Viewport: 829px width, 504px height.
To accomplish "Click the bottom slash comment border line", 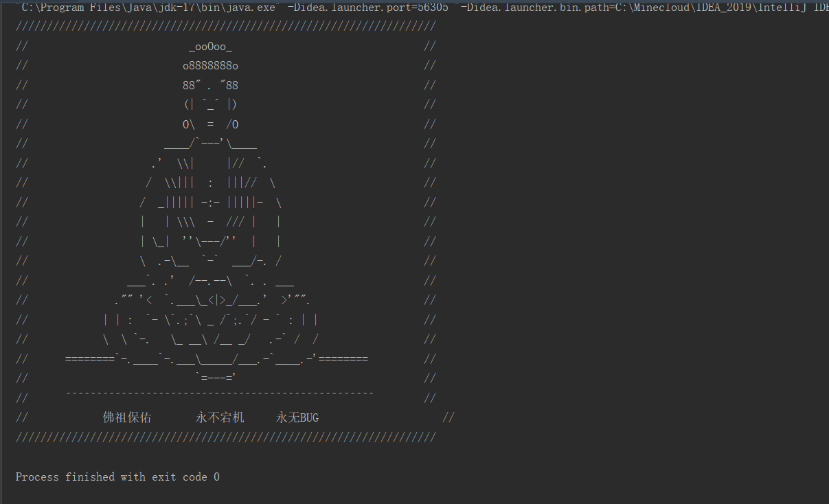I will pyautogui.click(x=225, y=437).
